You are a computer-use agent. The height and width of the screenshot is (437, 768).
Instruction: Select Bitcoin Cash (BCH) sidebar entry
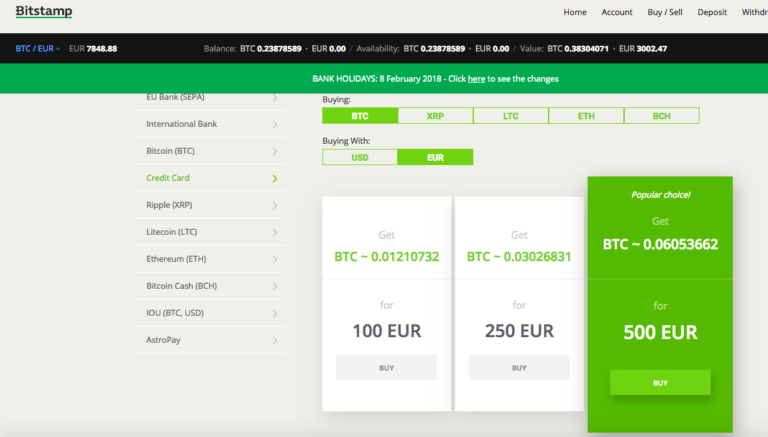pos(209,286)
